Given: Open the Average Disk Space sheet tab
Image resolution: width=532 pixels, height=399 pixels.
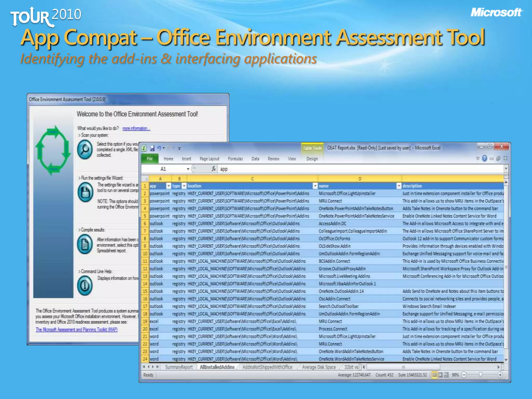Looking at the screenshot, I should tap(319, 367).
